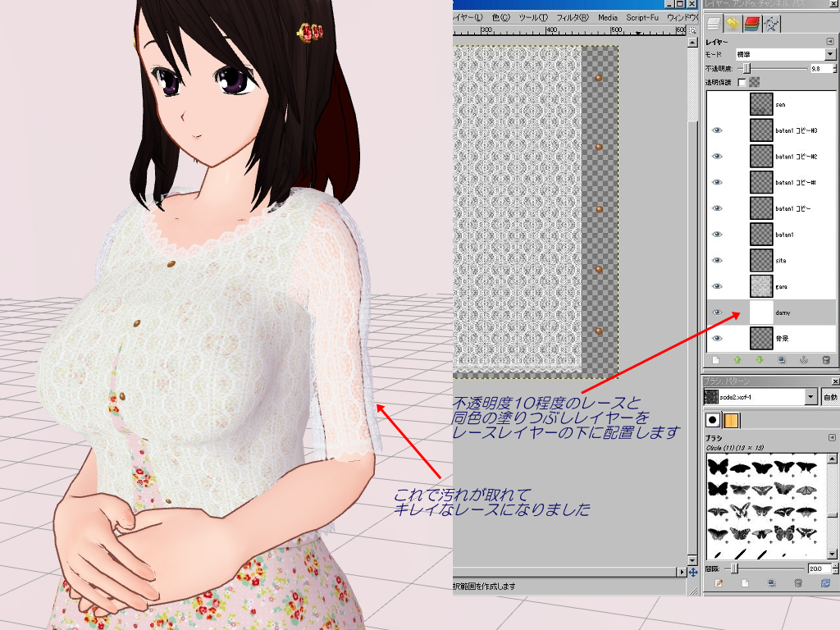The height and width of the screenshot is (630, 840).
Task: Hide the gara layer using its eye
Action: point(717,286)
